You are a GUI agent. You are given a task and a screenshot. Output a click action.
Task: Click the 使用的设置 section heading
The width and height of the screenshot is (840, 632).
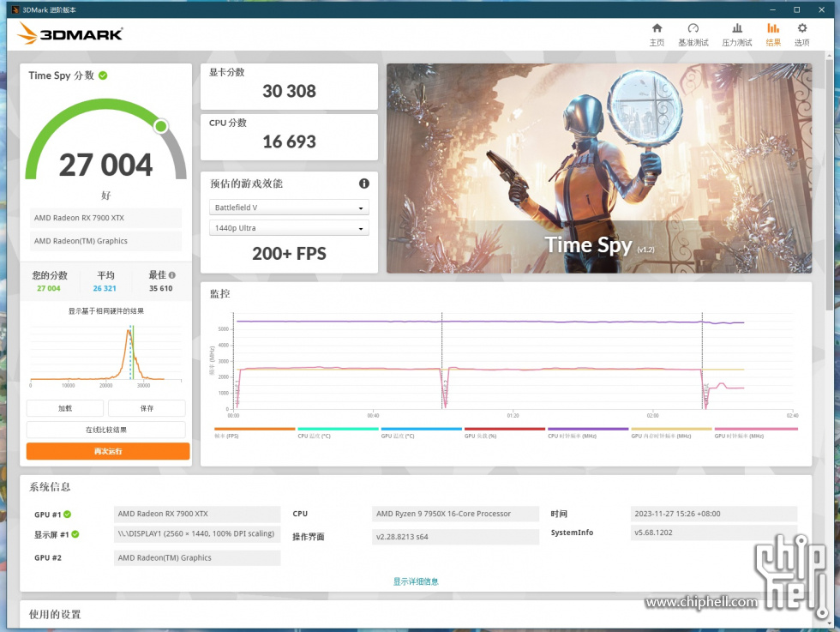coord(55,614)
